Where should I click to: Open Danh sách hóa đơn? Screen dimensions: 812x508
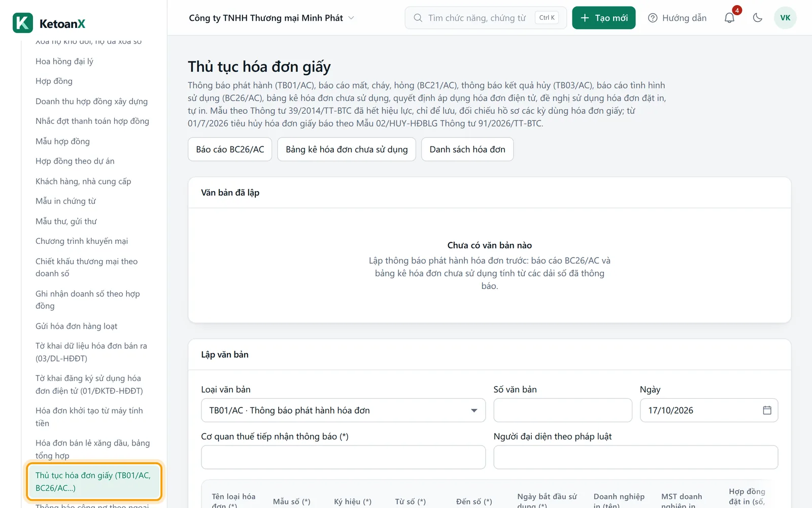click(x=467, y=149)
